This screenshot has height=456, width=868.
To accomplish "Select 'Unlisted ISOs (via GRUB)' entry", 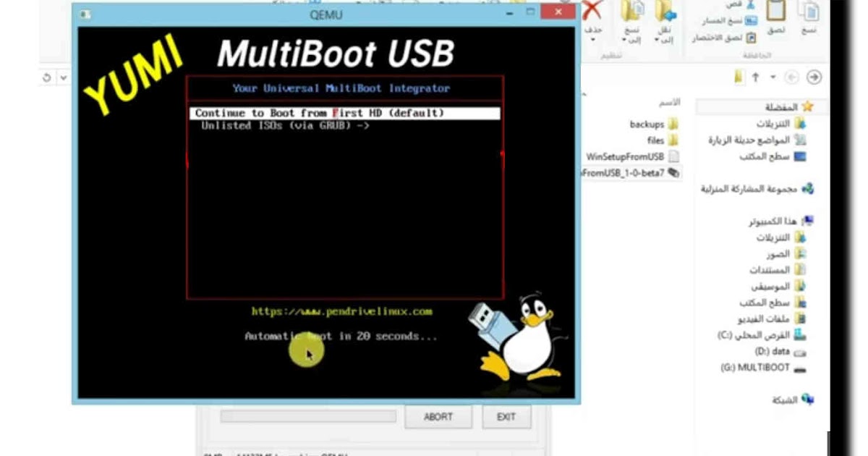I will [x=284, y=125].
